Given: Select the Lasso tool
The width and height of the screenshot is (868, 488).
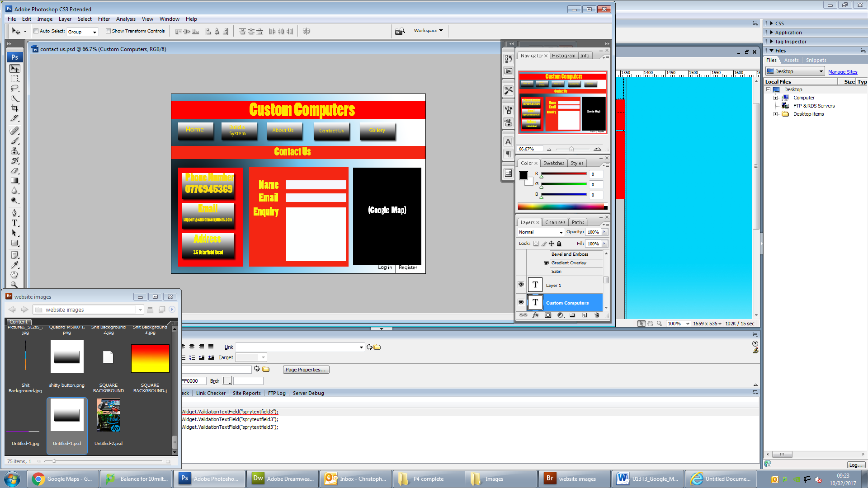Looking at the screenshot, I should tap(14, 89).
